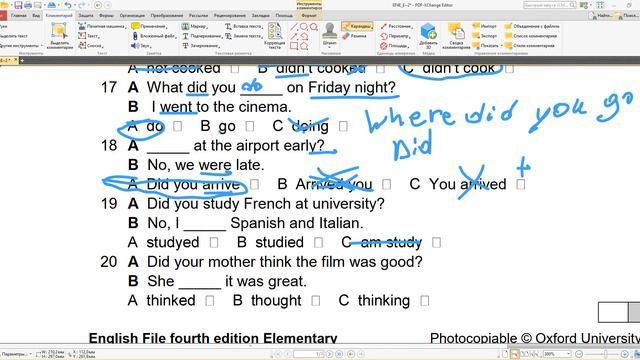Screen dimensions: 640x360
Task: Tick checkbox for answer 'B thought'
Action: (x=315, y=301)
